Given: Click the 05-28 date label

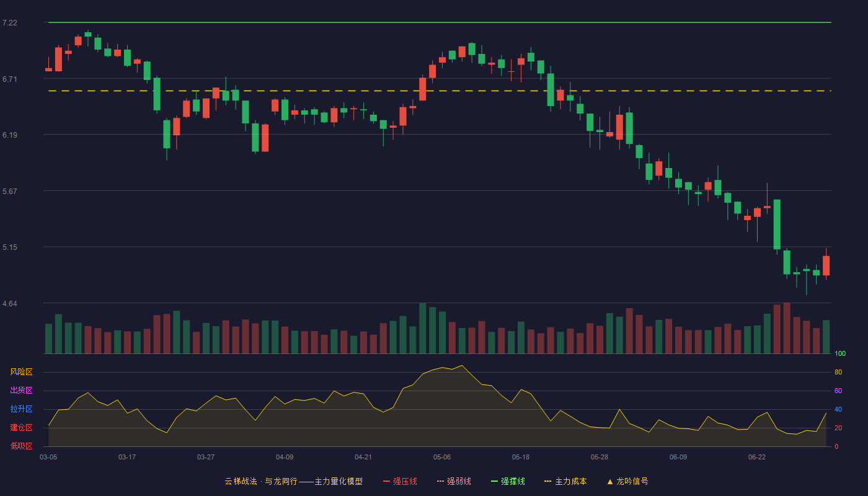Looking at the screenshot, I should click(600, 457).
